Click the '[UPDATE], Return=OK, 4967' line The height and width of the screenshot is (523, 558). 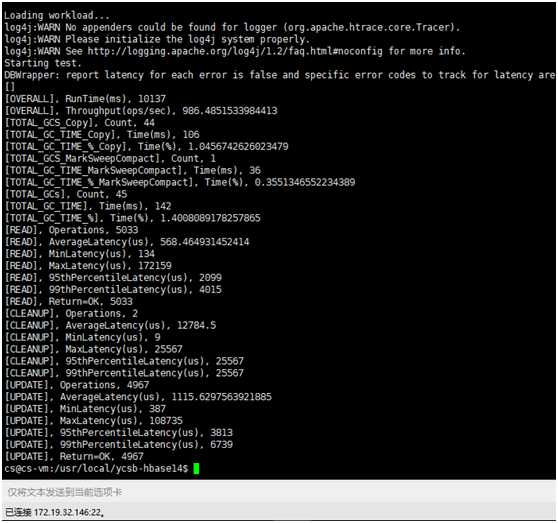(x=74, y=456)
